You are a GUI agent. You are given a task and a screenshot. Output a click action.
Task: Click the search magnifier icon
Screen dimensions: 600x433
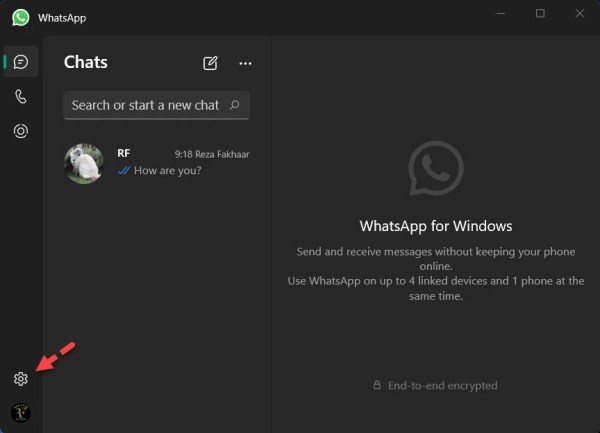click(235, 104)
